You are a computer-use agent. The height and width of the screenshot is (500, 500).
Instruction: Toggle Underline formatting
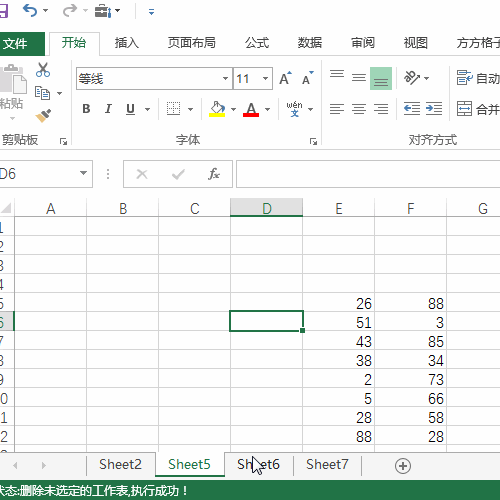coord(130,109)
